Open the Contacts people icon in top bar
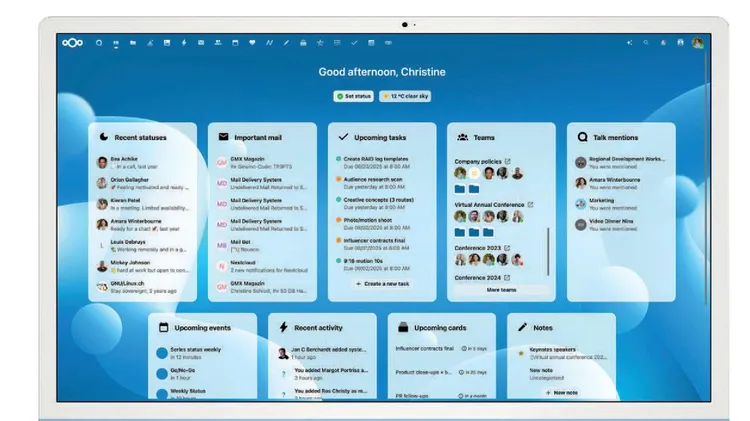Viewport: 750px width, 421px height. 218,43
